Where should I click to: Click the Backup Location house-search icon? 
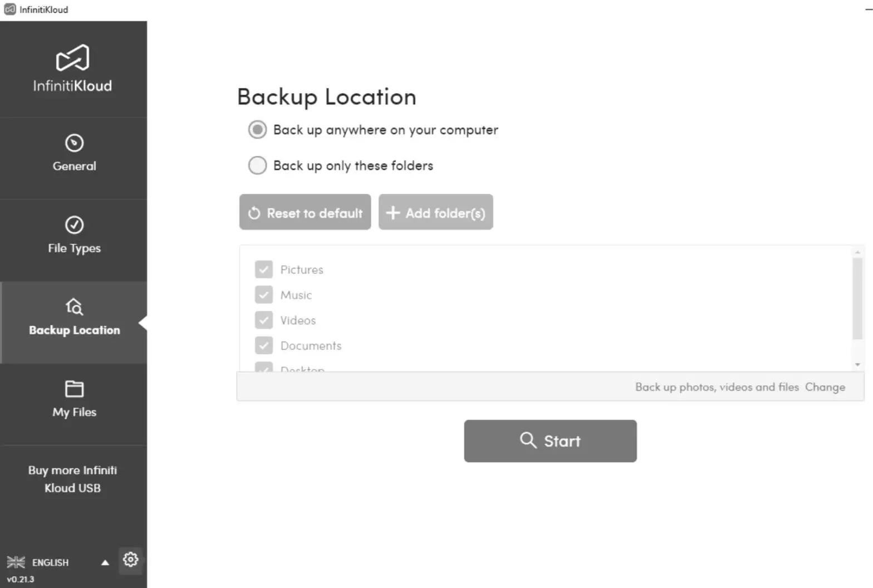[x=74, y=307]
